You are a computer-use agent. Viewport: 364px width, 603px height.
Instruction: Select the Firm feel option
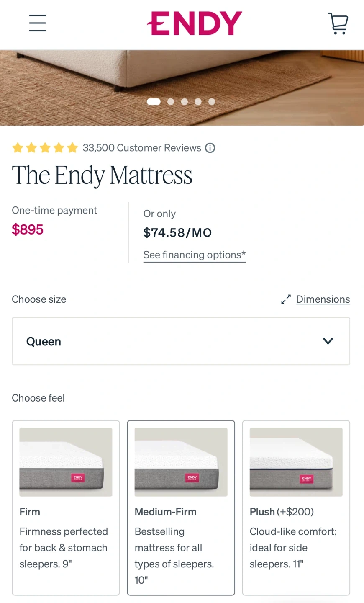tap(66, 508)
